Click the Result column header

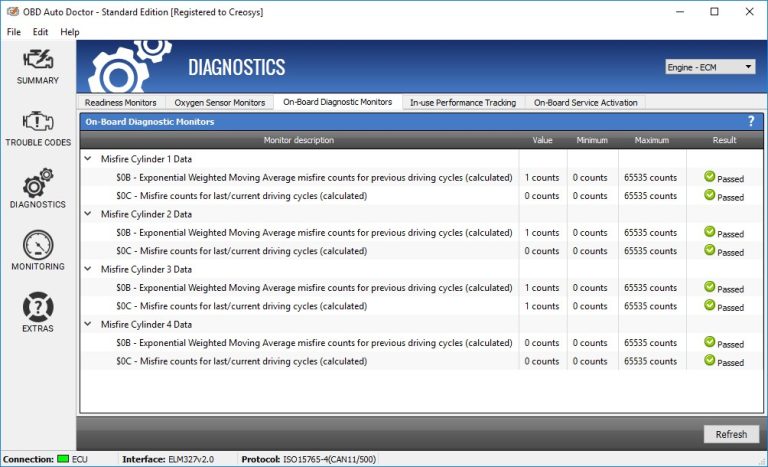click(724, 140)
